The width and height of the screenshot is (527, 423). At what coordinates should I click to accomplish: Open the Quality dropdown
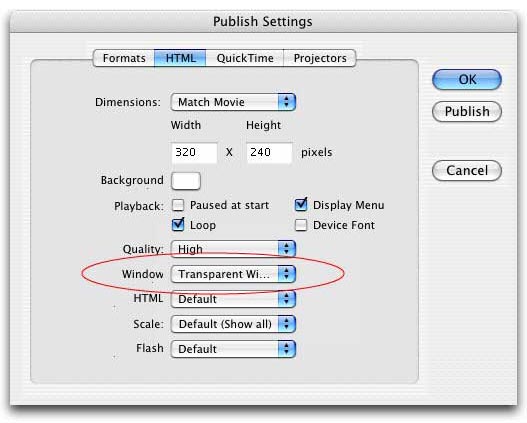233,249
